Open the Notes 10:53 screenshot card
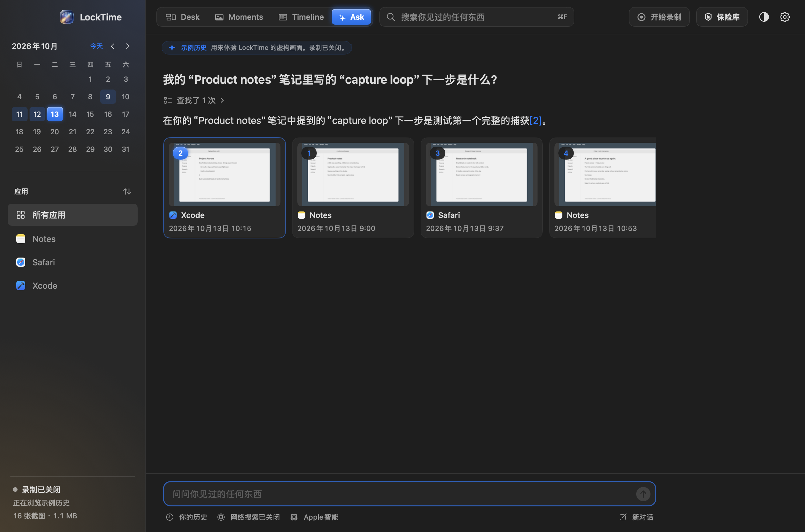Image resolution: width=805 pixels, height=532 pixels. [x=603, y=188]
